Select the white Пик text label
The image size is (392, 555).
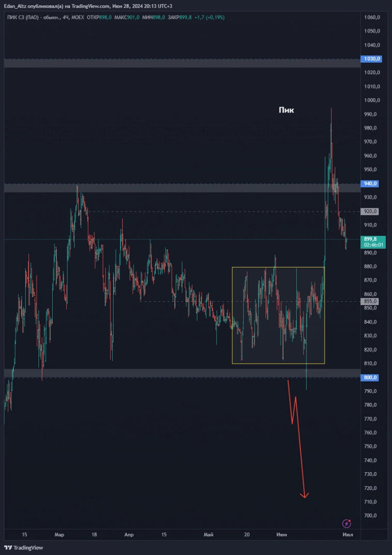286,110
